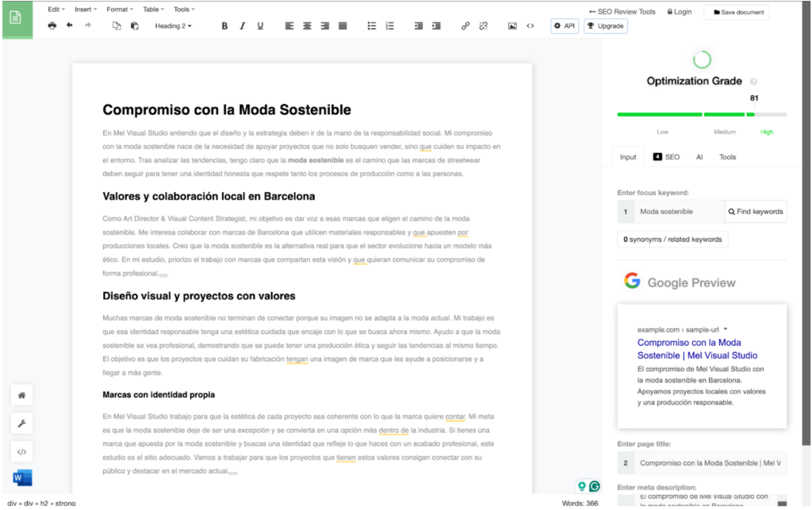Click the Optimization Grade progress bar

[x=702, y=114]
